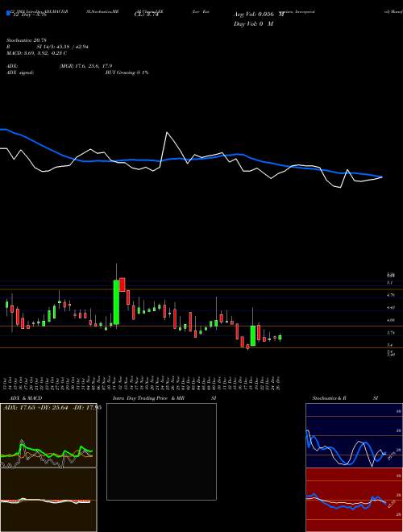Click inside the empty Intra Day Trading panel
The image size is (403, 532).
coord(161,451)
